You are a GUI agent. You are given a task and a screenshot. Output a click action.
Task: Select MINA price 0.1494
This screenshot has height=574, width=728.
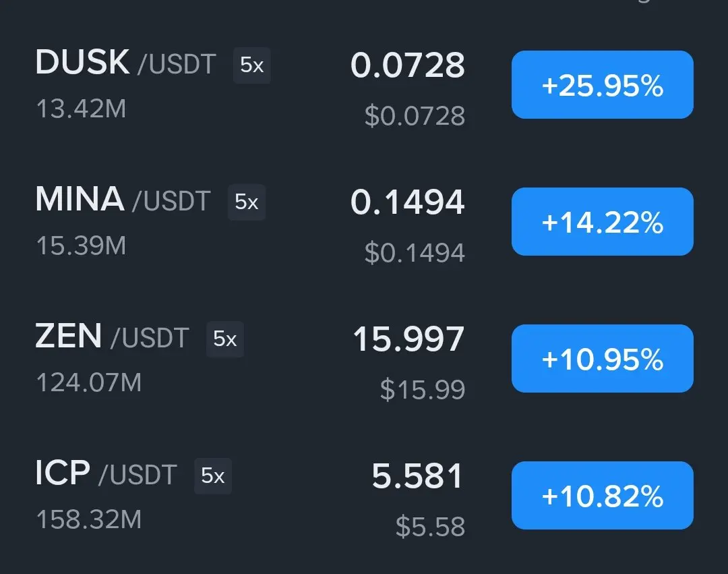[x=408, y=202]
